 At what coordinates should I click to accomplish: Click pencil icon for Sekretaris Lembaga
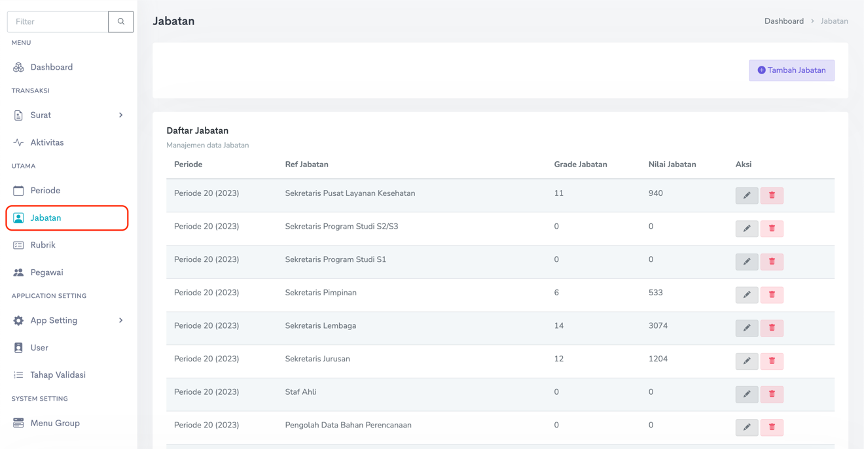point(746,327)
